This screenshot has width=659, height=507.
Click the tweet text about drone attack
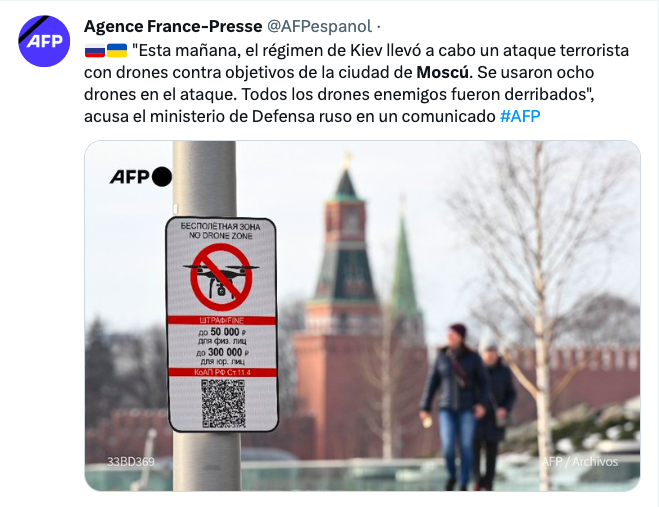356,83
